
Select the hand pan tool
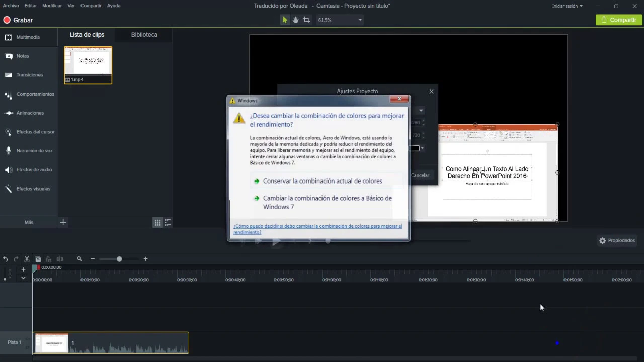click(296, 20)
